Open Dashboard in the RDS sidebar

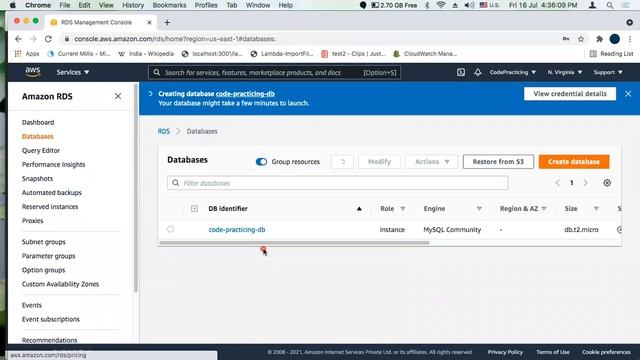pos(38,122)
